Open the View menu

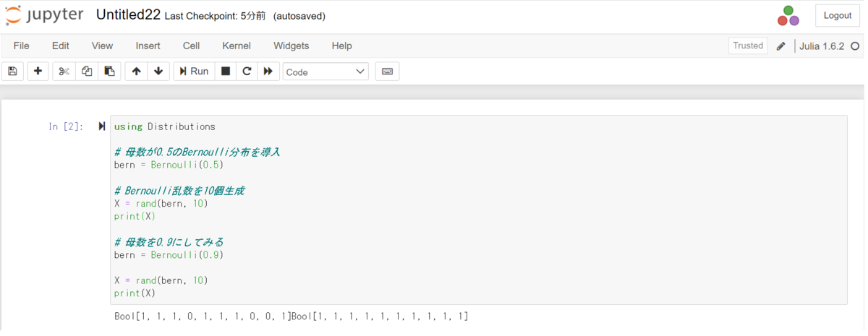coord(102,46)
